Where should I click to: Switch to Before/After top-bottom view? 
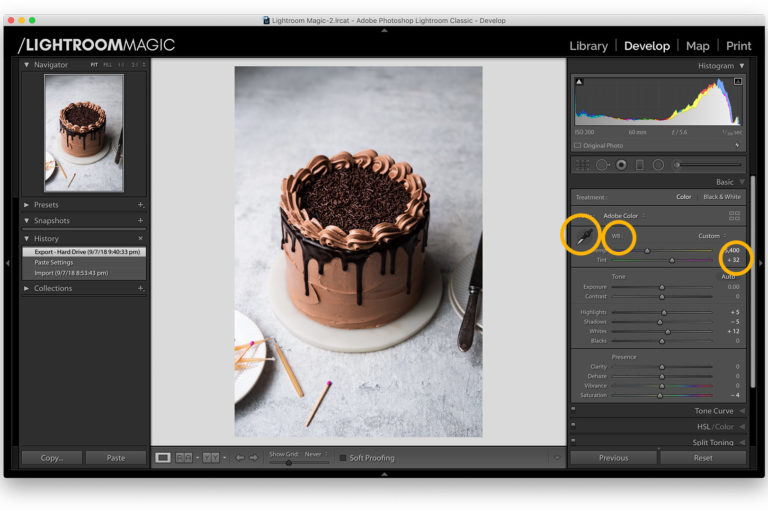[211, 458]
